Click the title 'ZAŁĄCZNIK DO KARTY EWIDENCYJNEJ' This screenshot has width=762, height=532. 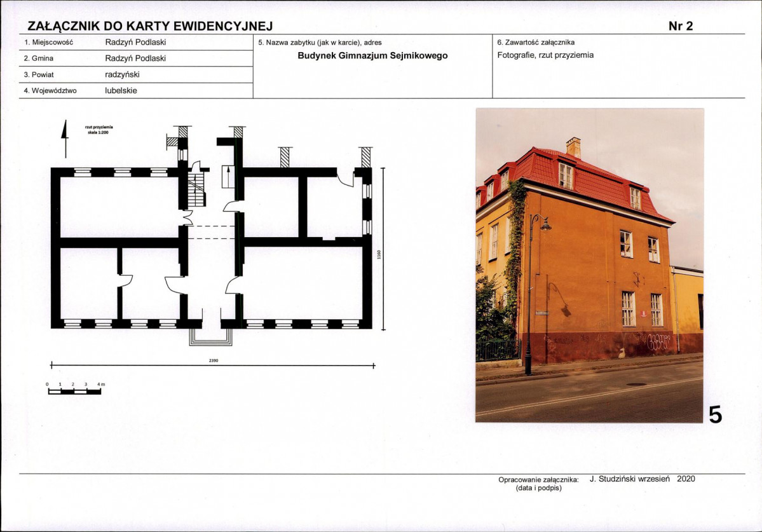point(150,26)
